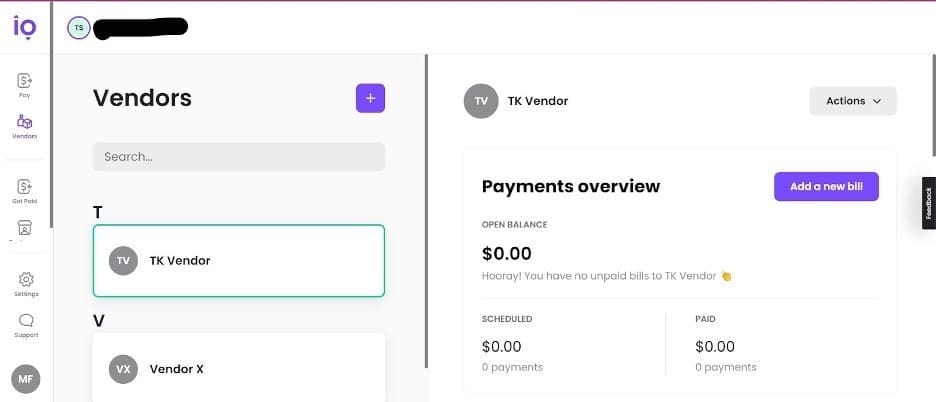Click the MF user avatar
This screenshot has height=402, width=936.
pyautogui.click(x=26, y=379)
